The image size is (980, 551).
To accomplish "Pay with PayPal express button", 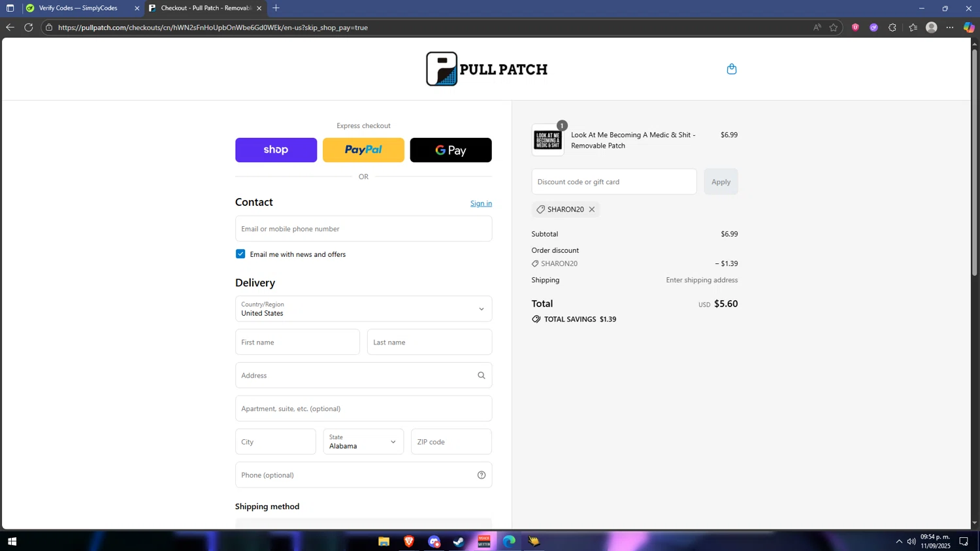I will 363,150.
